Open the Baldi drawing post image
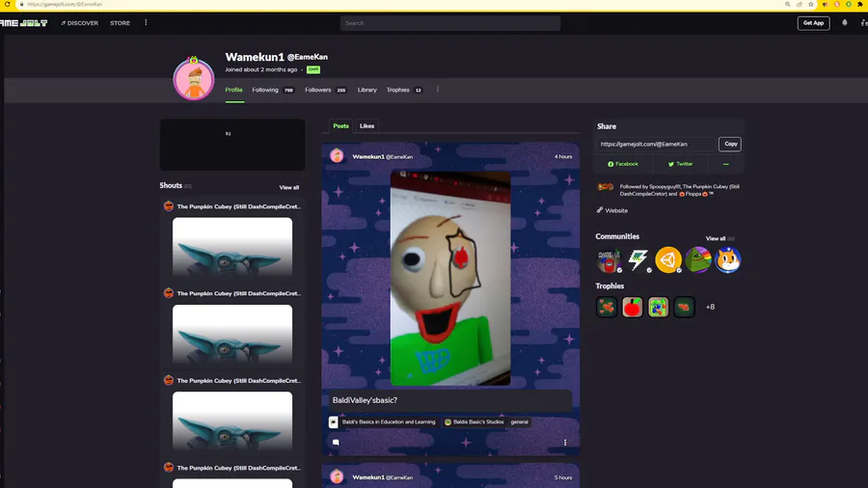The height and width of the screenshot is (488, 868). 450,278
